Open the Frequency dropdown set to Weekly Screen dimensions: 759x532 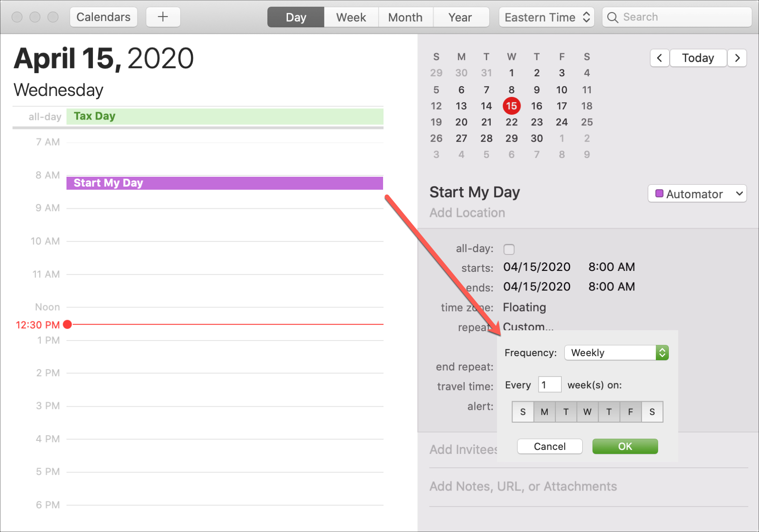coord(616,353)
